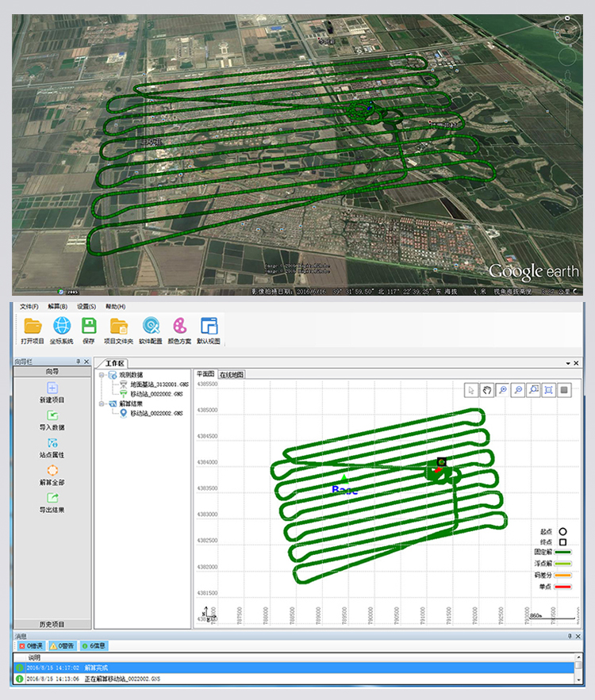595x700 pixels.
Task: Toggle the 0警告 warnings filter button
Action: click(x=63, y=646)
